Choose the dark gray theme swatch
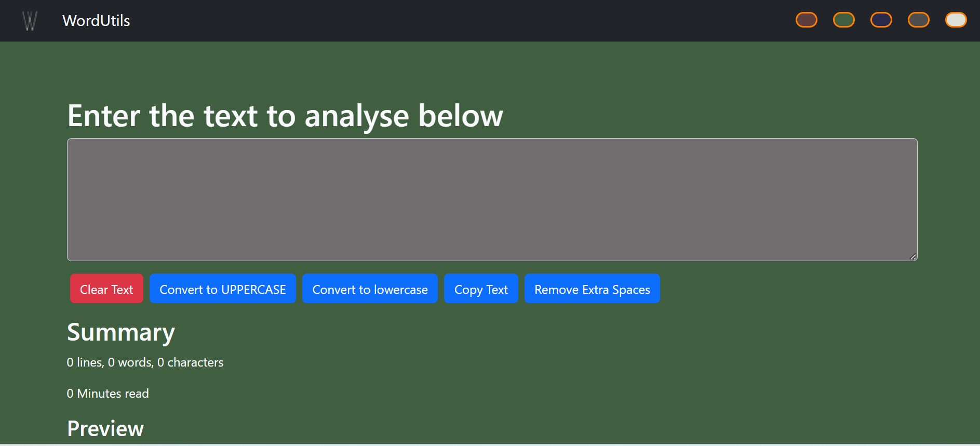 tap(918, 20)
